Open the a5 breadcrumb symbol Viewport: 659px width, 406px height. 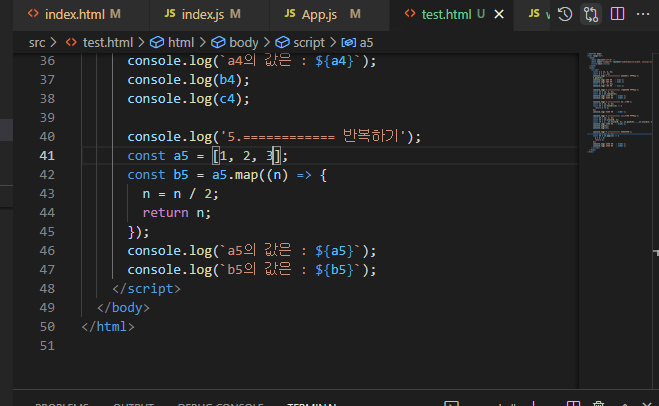pos(358,42)
